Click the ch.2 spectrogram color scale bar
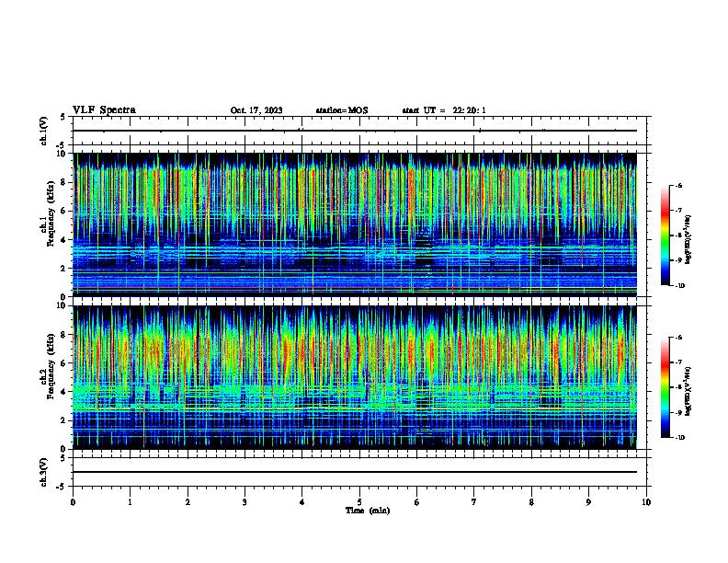 tap(665, 387)
